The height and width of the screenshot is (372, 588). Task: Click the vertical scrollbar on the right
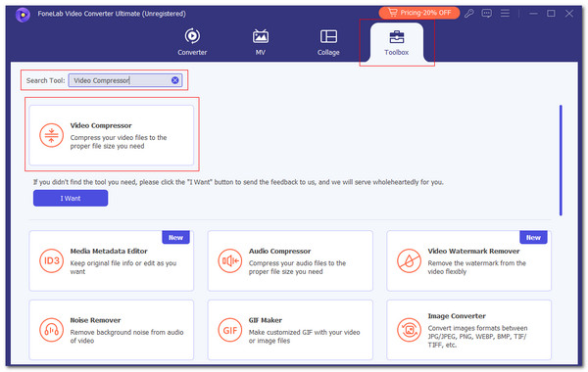pyautogui.click(x=561, y=161)
